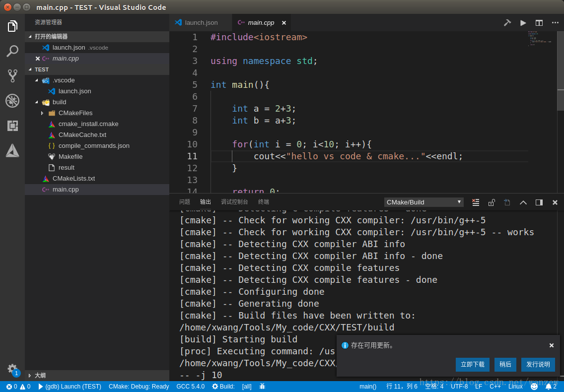The image size is (564, 392).
Task: Click the Later button in update notification
Action: tap(505, 365)
